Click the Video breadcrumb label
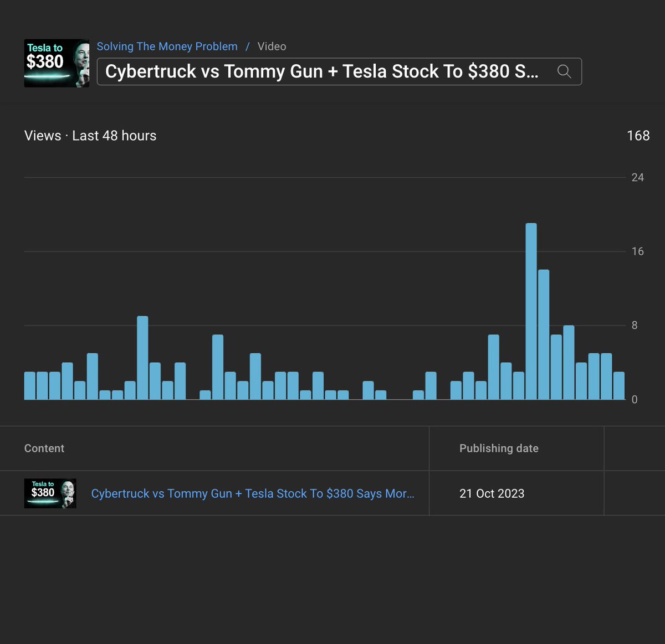The height and width of the screenshot is (644, 665). pos(272,47)
